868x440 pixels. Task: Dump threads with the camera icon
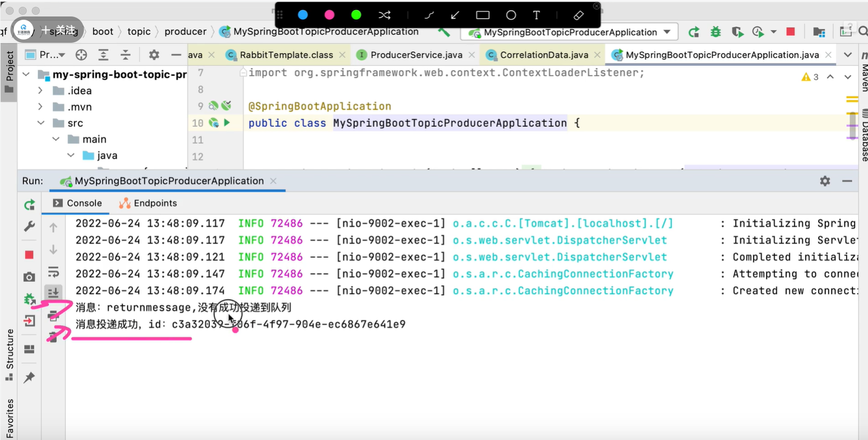pos(30,277)
